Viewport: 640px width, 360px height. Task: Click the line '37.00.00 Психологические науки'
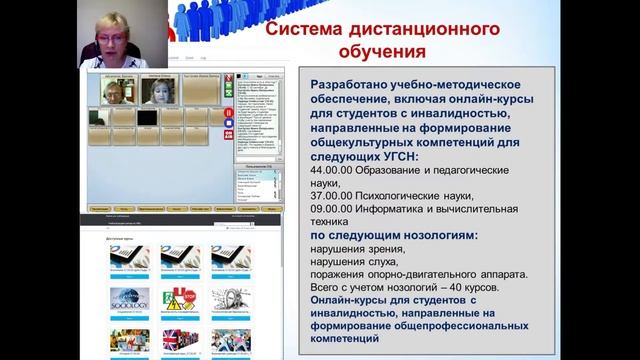[x=392, y=196]
